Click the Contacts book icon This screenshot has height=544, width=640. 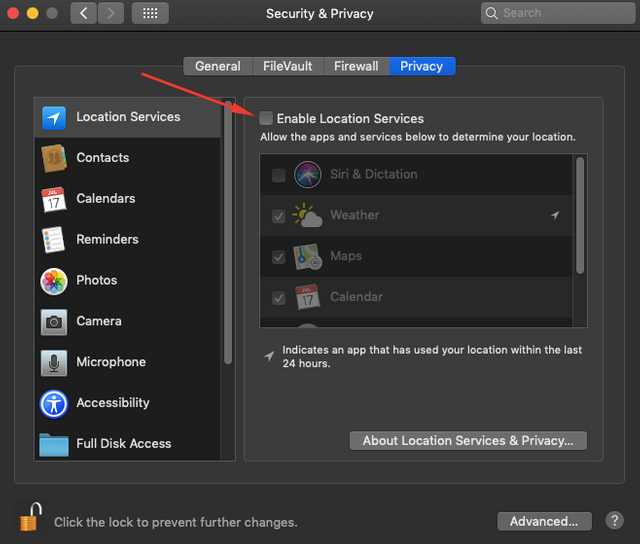(54, 158)
